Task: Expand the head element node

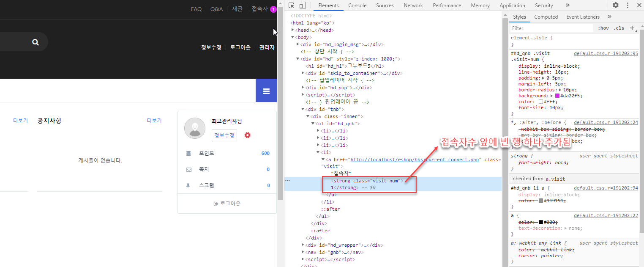Action: (293, 30)
